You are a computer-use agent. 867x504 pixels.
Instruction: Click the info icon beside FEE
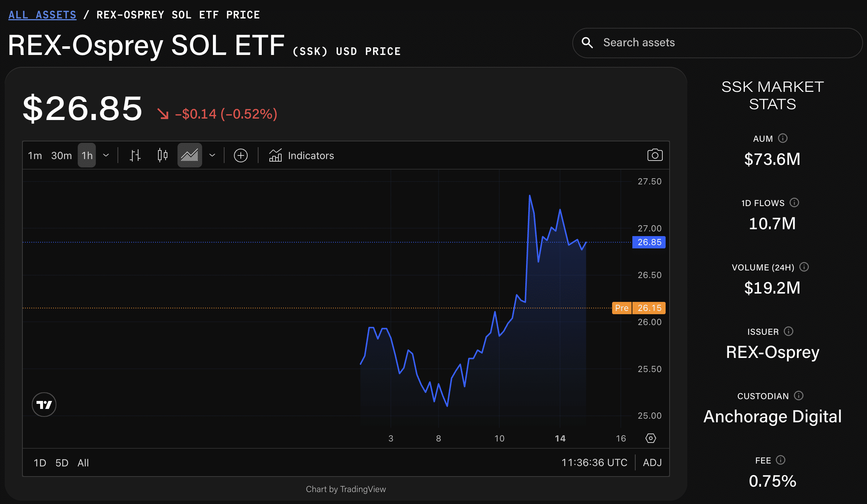click(x=781, y=460)
